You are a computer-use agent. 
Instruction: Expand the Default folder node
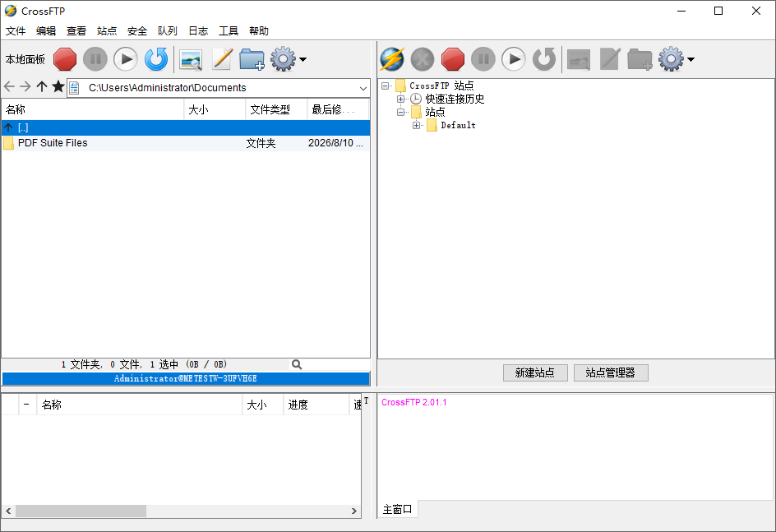(x=416, y=126)
